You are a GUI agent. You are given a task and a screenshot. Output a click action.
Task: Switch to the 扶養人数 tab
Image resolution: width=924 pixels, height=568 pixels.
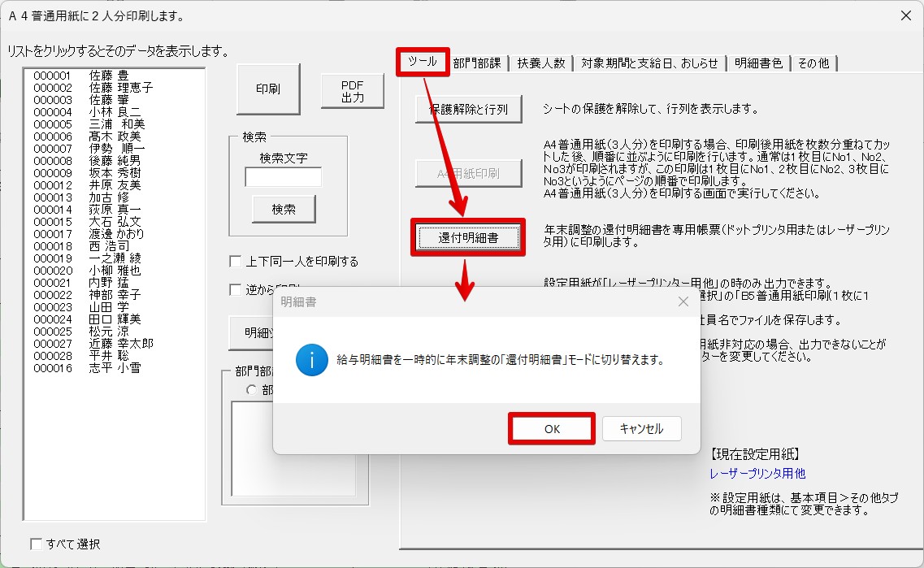(541, 63)
